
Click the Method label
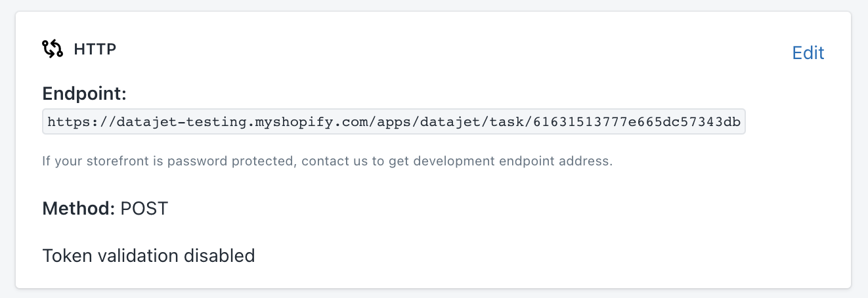point(79,209)
